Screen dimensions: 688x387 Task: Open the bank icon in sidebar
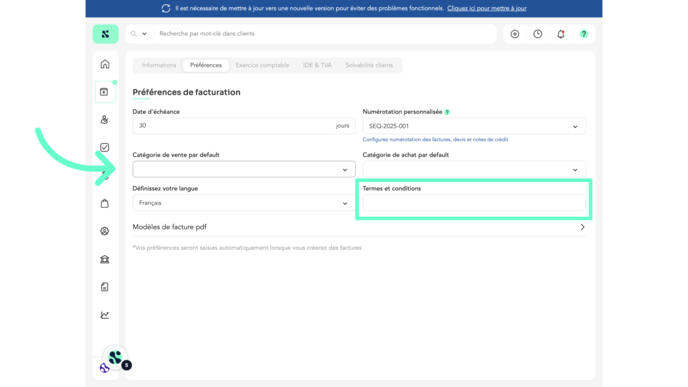(x=104, y=259)
